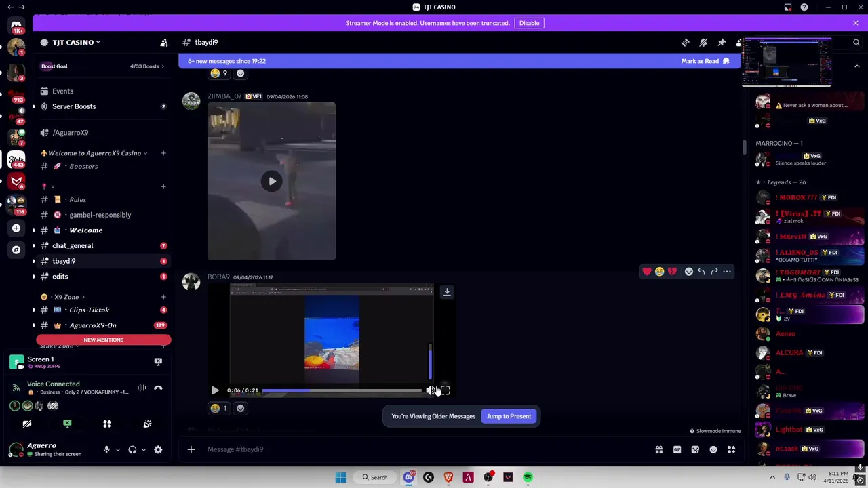The height and width of the screenshot is (488, 868).
Task: Seek within BORA9 video progress bar
Action: point(342,390)
